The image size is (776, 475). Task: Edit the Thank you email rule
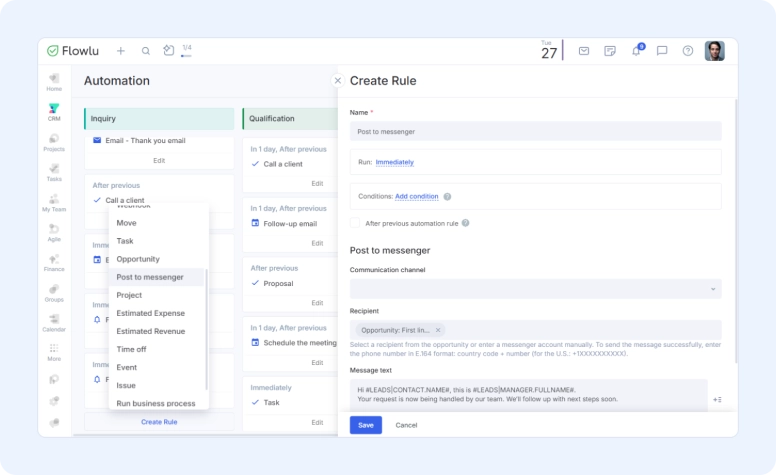pyautogui.click(x=159, y=161)
